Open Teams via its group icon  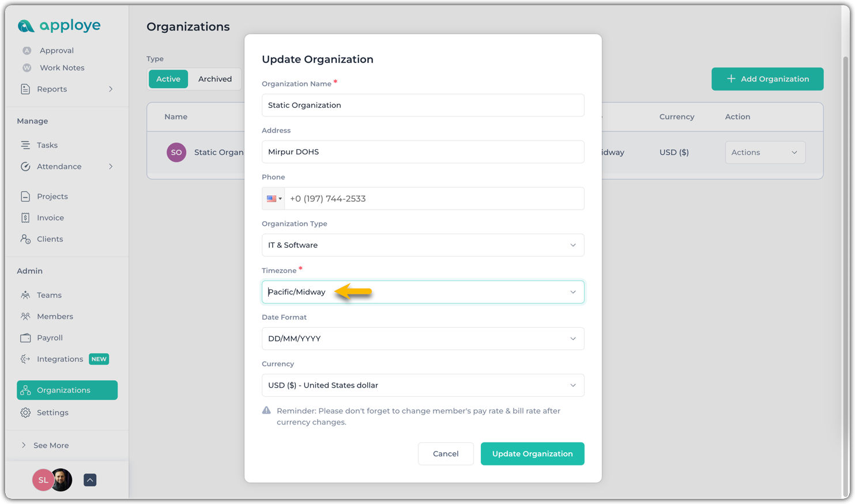pyautogui.click(x=25, y=295)
